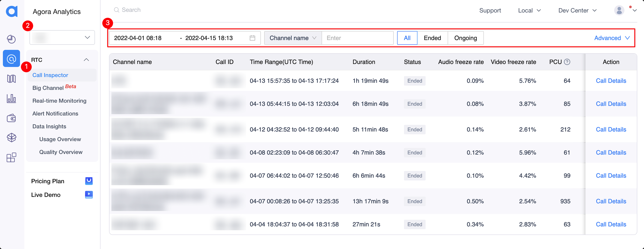The width and height of the screenshot is (644, 249).
Task: Select the All status filter
Action: coord(407,38)
